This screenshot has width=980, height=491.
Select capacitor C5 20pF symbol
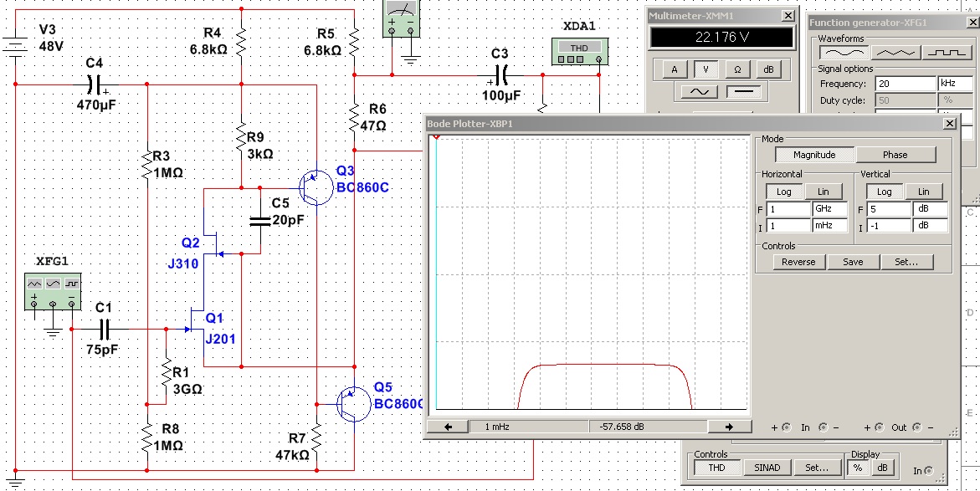(260, 221)
